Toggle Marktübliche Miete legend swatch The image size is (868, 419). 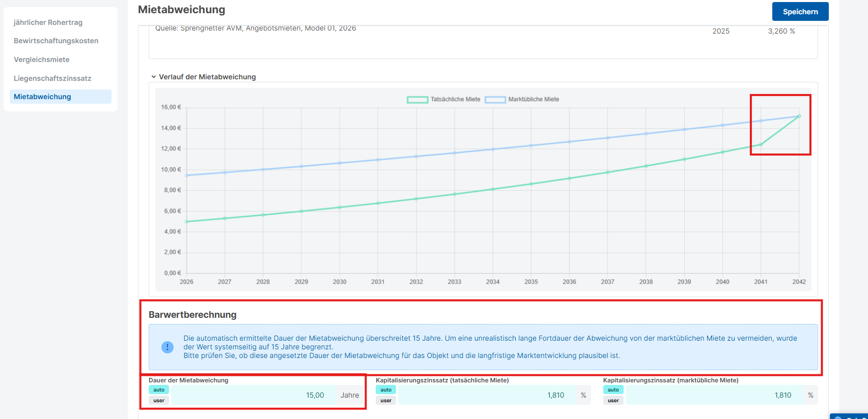pyautogui.click(x=495, y=100)
